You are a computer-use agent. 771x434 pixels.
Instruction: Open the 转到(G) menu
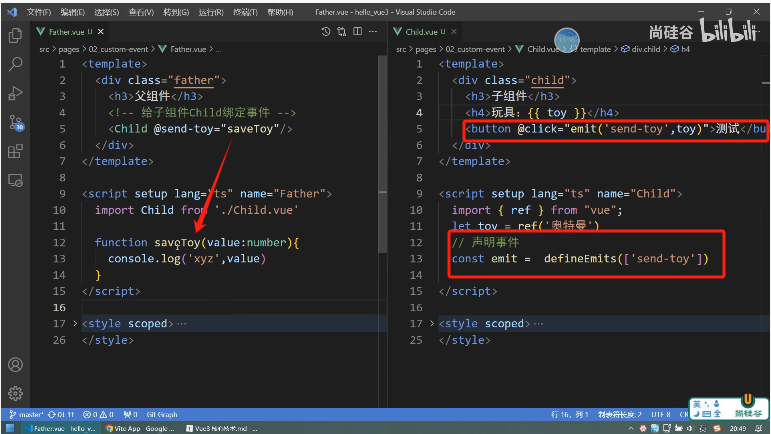tap(176, 12)
